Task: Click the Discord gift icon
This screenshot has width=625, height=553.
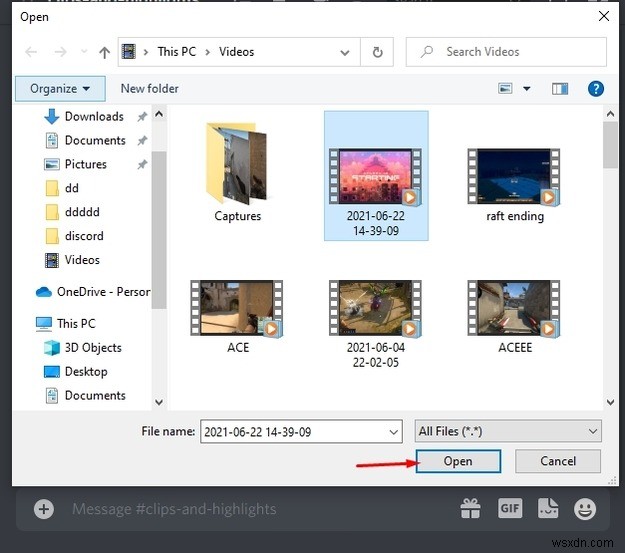Action: point(470,509)
